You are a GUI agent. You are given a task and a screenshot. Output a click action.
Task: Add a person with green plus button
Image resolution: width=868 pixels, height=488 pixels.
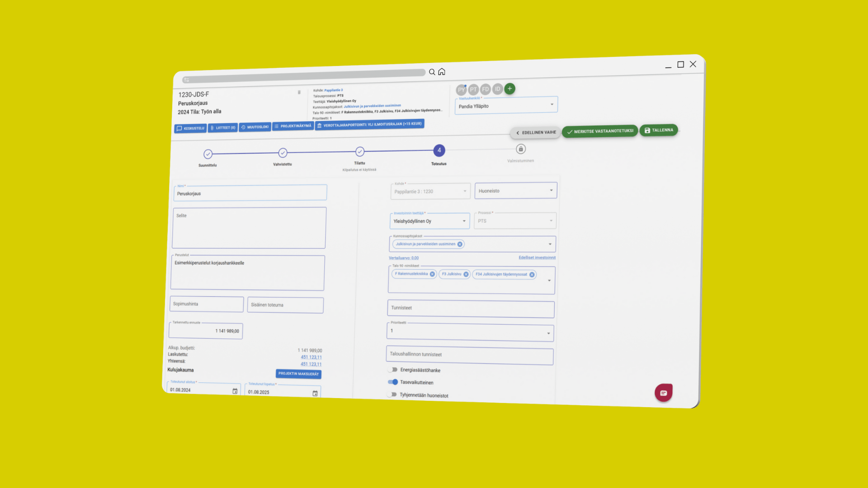tap(509, 89)
